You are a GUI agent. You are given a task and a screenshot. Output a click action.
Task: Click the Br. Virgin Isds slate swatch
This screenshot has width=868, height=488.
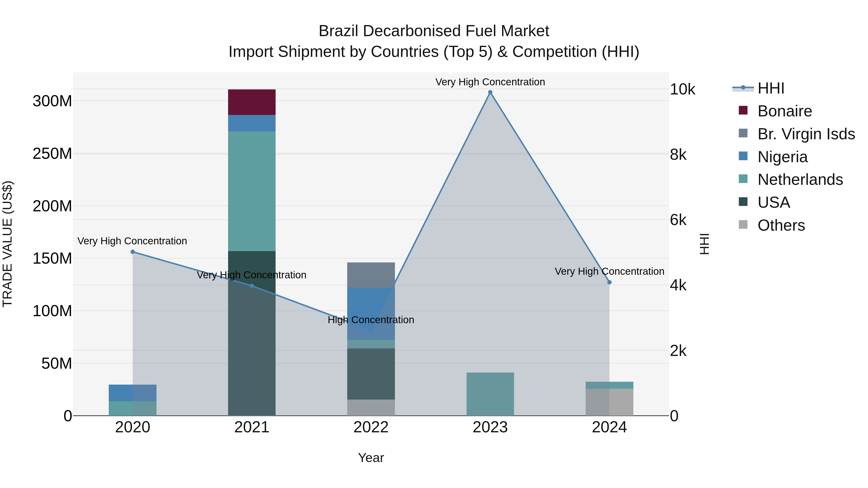(743, 133)
